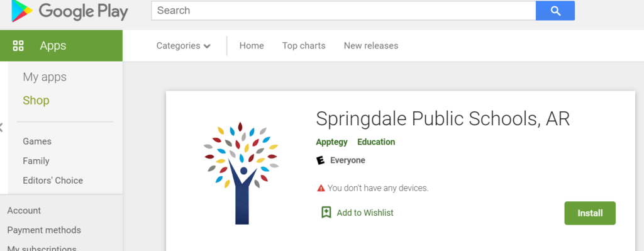The height and width of the screenshot is (251, 644).
Task: Click the Apps grid icon
Action: point(18,45)
